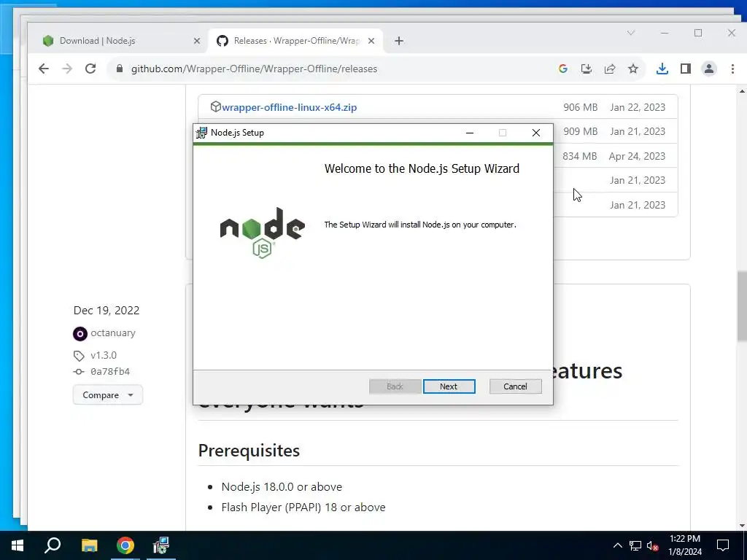Screen dimensions: 747x560
Task: Open the v1.3.0 tag link
Action: pos(104,355)
